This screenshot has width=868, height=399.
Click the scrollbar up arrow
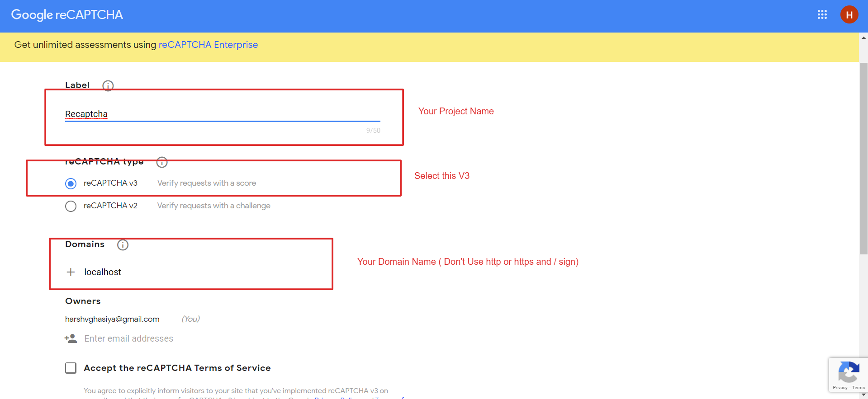pos(863,38)
